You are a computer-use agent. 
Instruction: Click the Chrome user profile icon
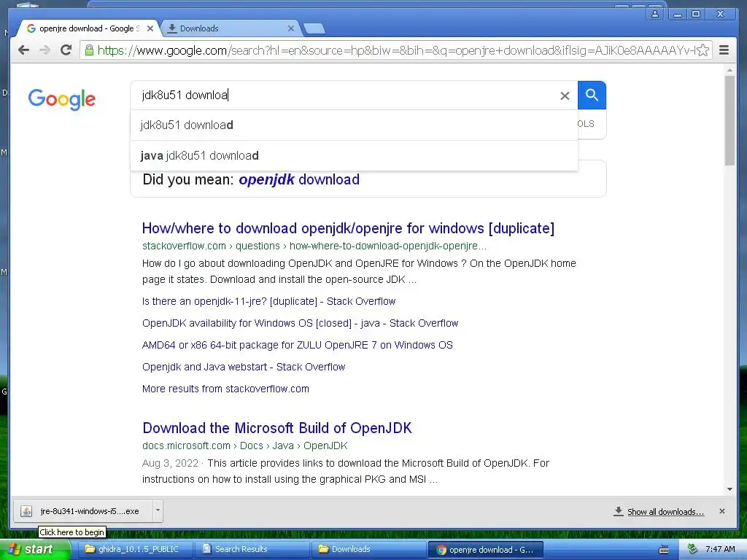coord(655,14)
